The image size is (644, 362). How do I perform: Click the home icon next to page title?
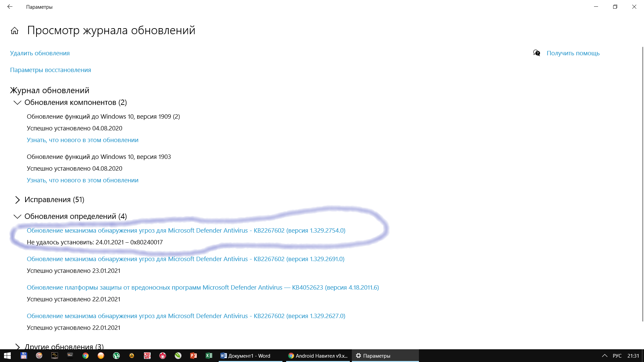pyautogui.click(x=14, y=31)
